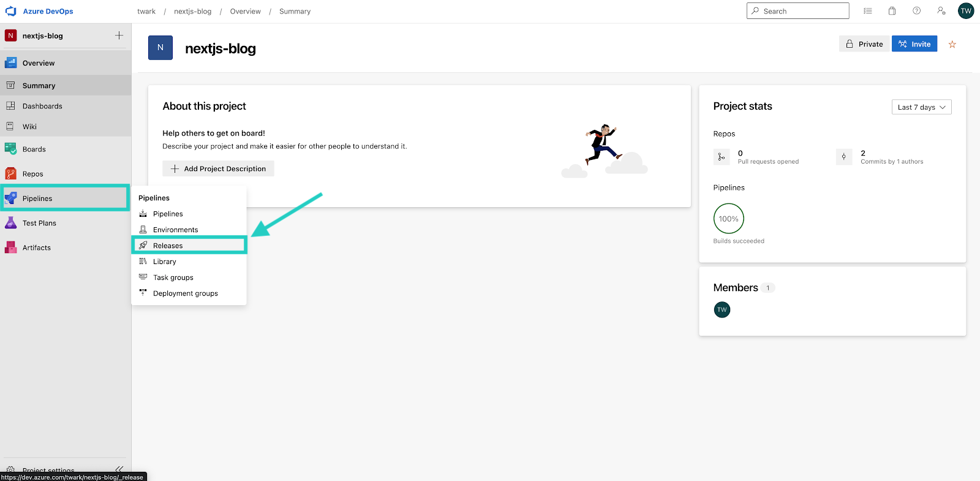Viewport: 980px width, 481px height.
Task: Open the Help question mark icon
Action: point(916,11)
